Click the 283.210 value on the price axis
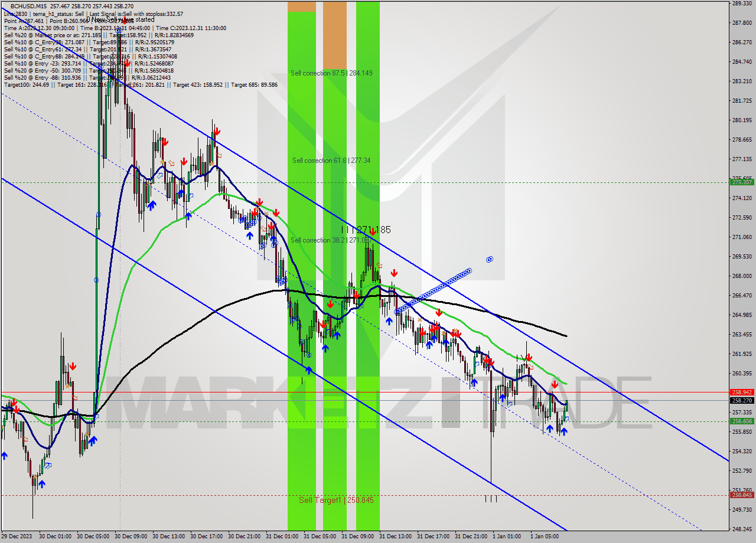Viewport: 756px width, 543px height. click(x=742, y=81)
